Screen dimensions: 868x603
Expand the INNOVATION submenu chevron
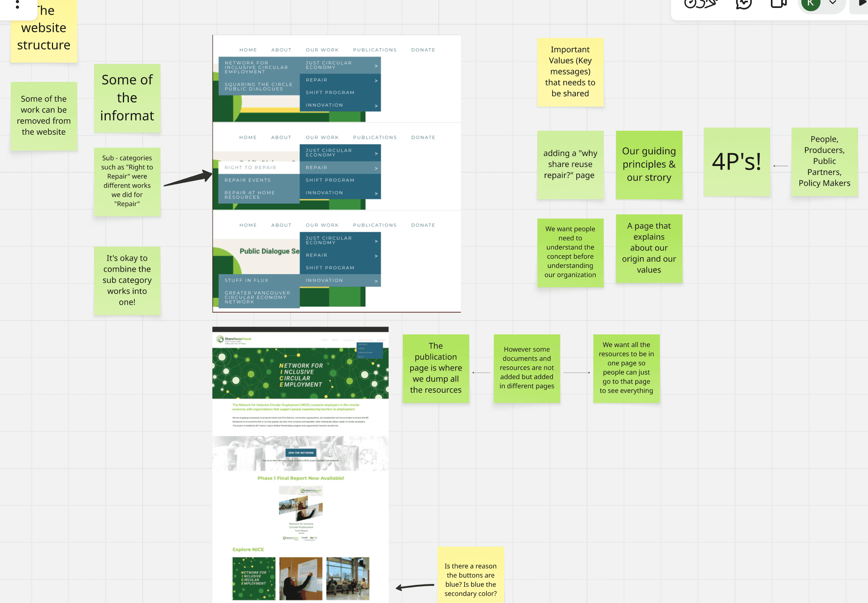coord(375,105)
